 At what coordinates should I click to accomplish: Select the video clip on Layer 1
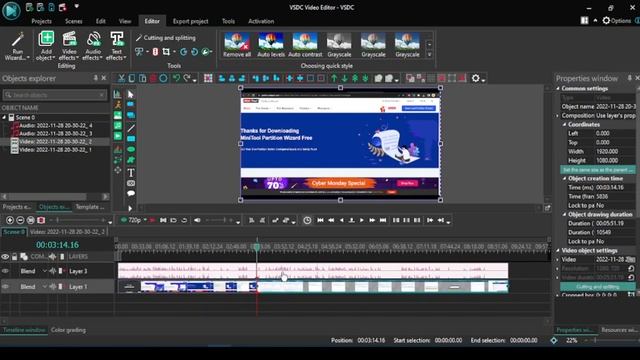tap(313, 287)
